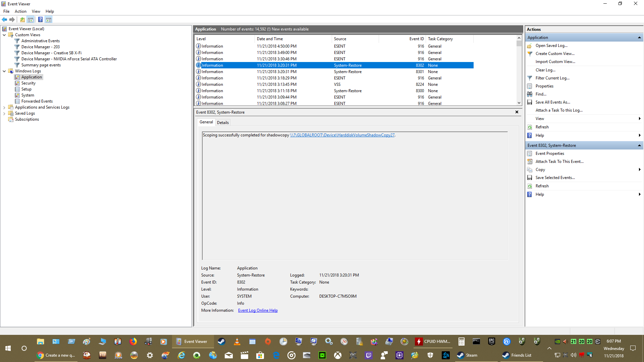
Task: Click Refresh icon under Application actions
Action: pyautogui.click(x=530, y=127)
